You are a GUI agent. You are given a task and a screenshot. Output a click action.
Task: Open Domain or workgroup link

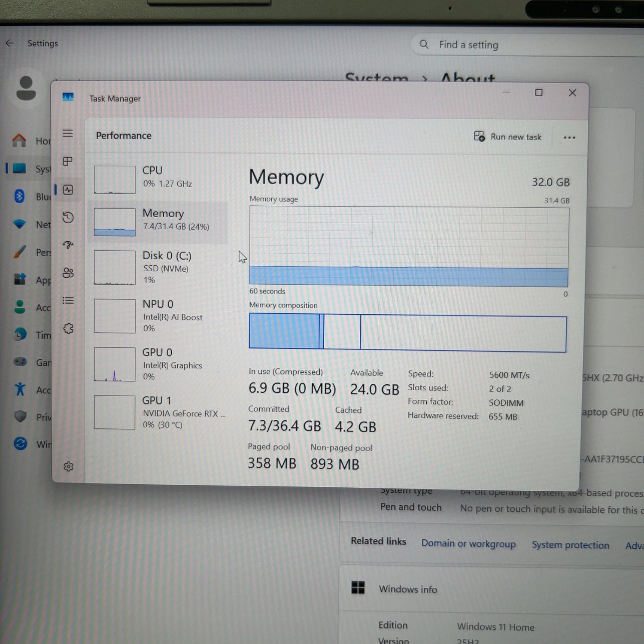pos(468,544)
